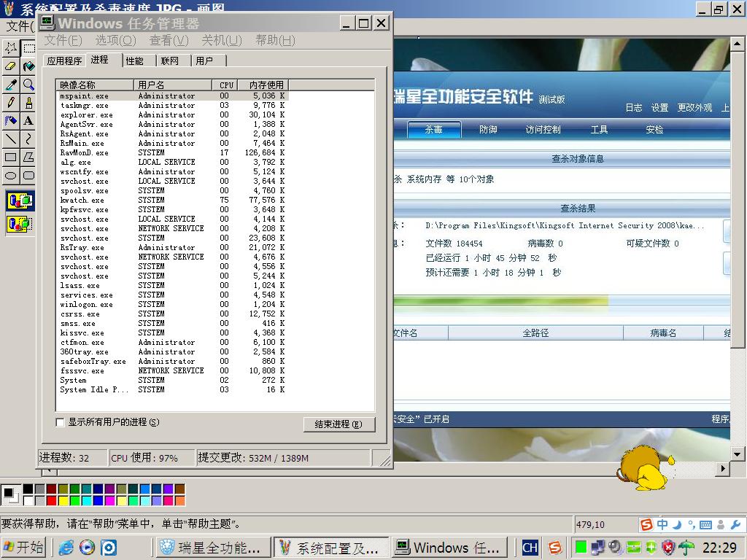Choose the Text tool in Paint
The height and width of the screenshot is (560, 747).
(x=28, y=120)
